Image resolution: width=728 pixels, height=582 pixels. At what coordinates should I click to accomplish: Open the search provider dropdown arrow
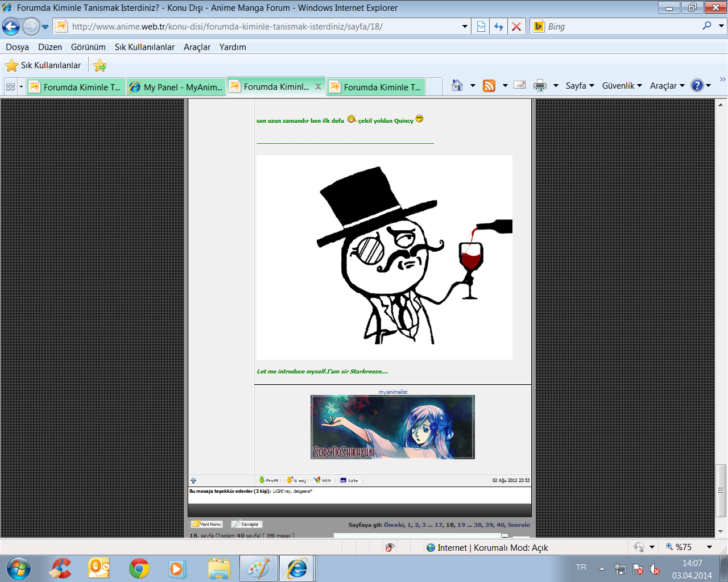tap(721, 26)
